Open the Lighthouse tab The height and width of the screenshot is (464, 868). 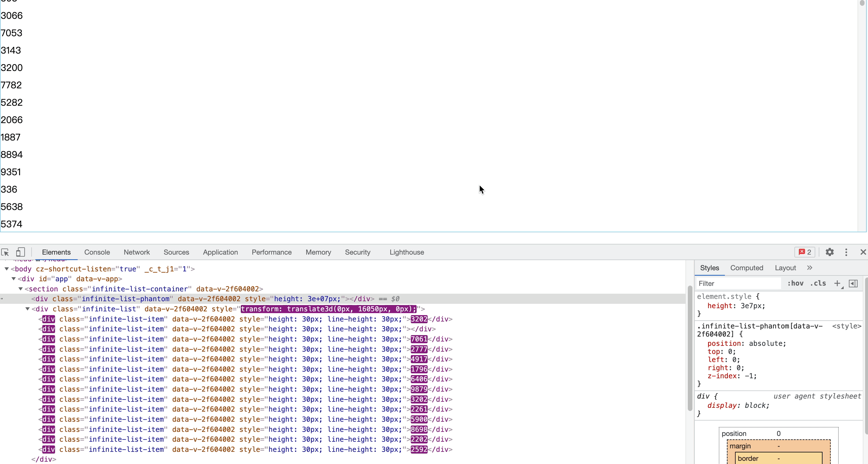point(407,252)
